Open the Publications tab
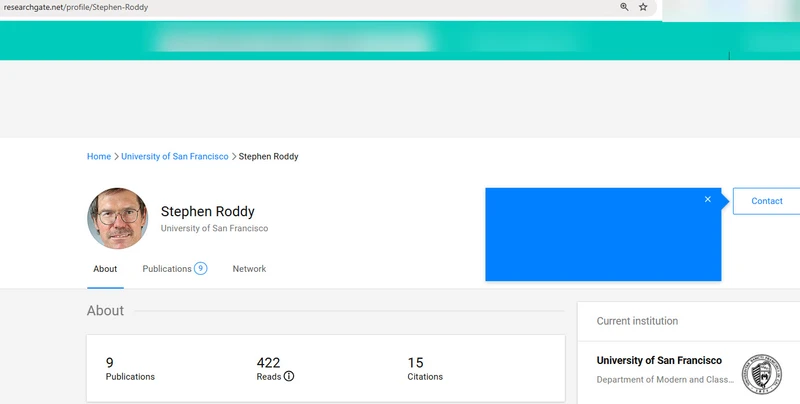This screenshot has height=404, width=800. pos(167,269)
